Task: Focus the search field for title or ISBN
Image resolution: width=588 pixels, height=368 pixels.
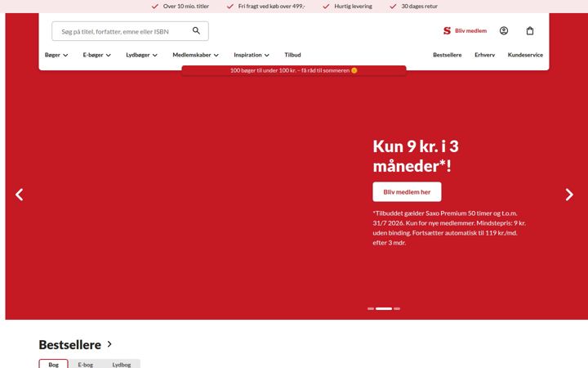Action: click(130, 31)
